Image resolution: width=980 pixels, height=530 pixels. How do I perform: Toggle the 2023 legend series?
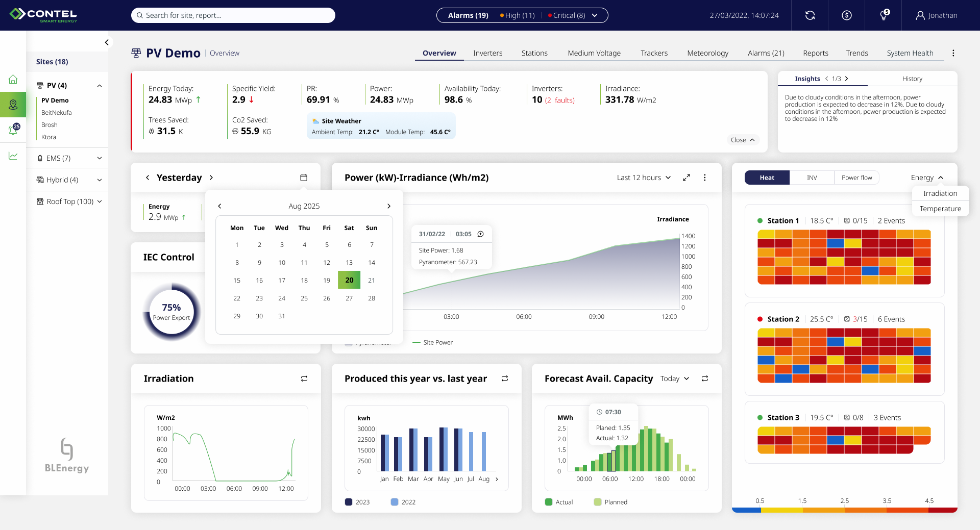[x=357, y=502]
